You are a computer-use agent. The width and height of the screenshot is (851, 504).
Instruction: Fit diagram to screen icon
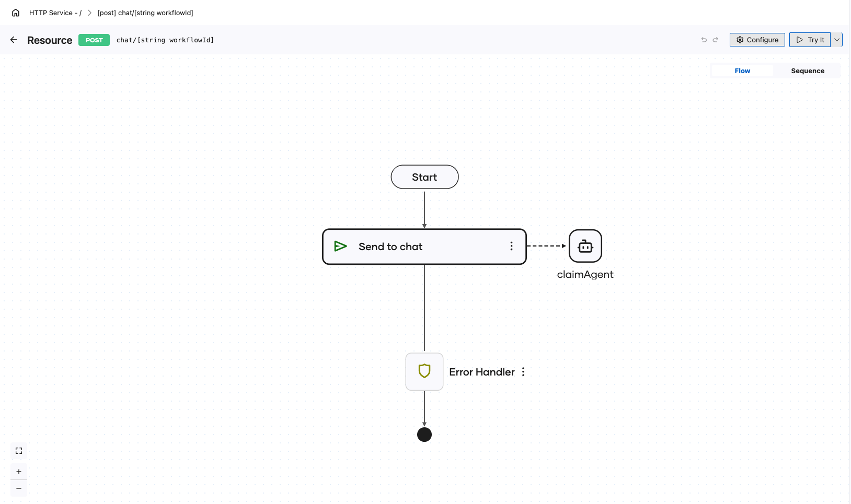[x=19, y=451]
